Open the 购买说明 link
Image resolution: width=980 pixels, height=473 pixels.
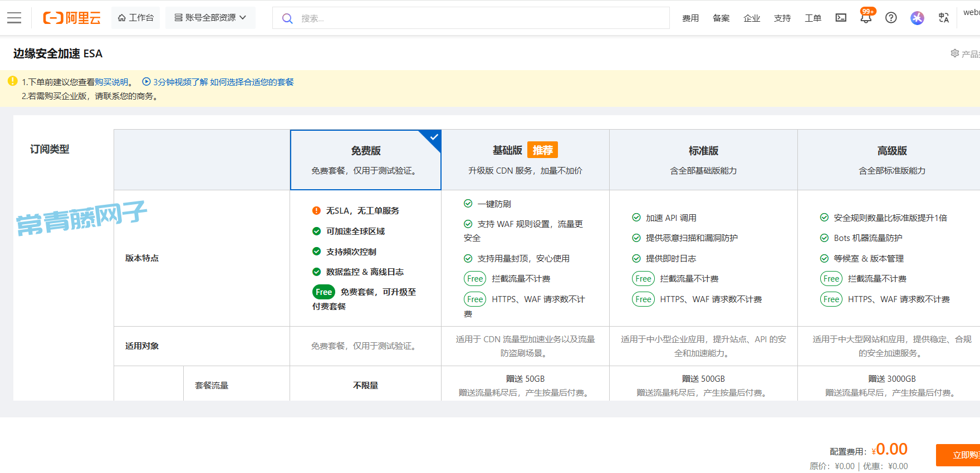click(111, 82)
